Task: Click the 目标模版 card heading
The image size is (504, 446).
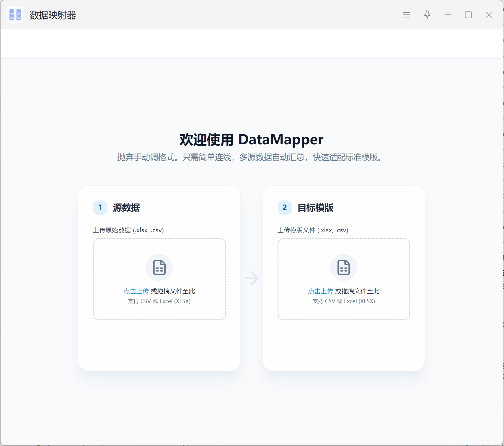Action: [x=315, y=208]
